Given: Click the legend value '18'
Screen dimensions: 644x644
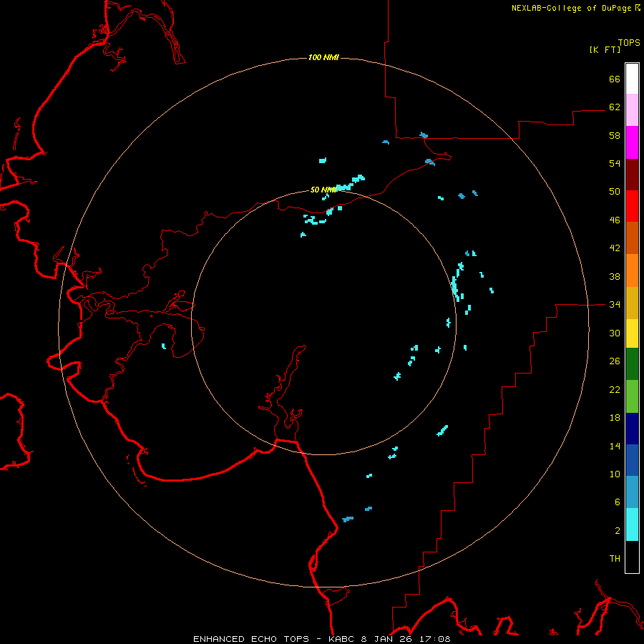Looking at the screenshot, I should point(615,418).
